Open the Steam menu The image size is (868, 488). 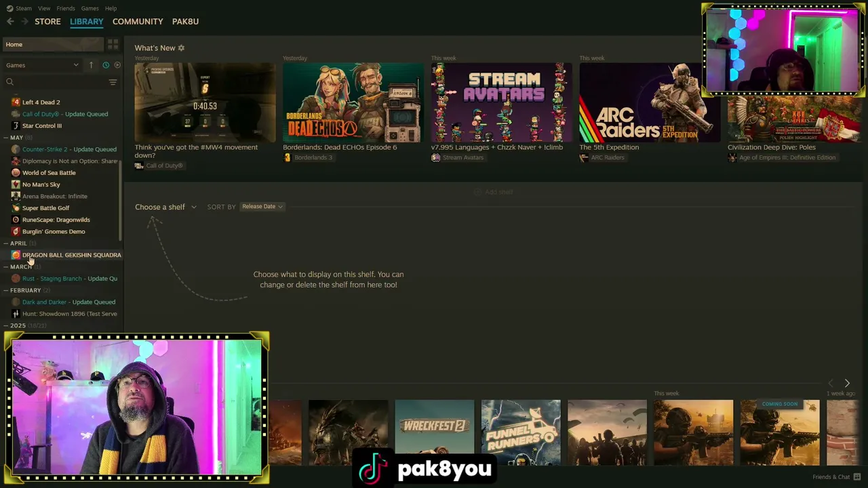(x=24, y=8)
